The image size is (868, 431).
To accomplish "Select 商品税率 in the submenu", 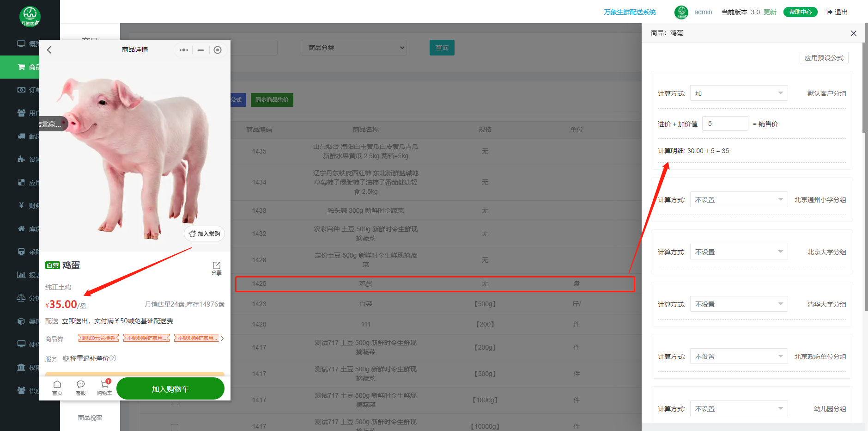I will (x=90, y=418).
